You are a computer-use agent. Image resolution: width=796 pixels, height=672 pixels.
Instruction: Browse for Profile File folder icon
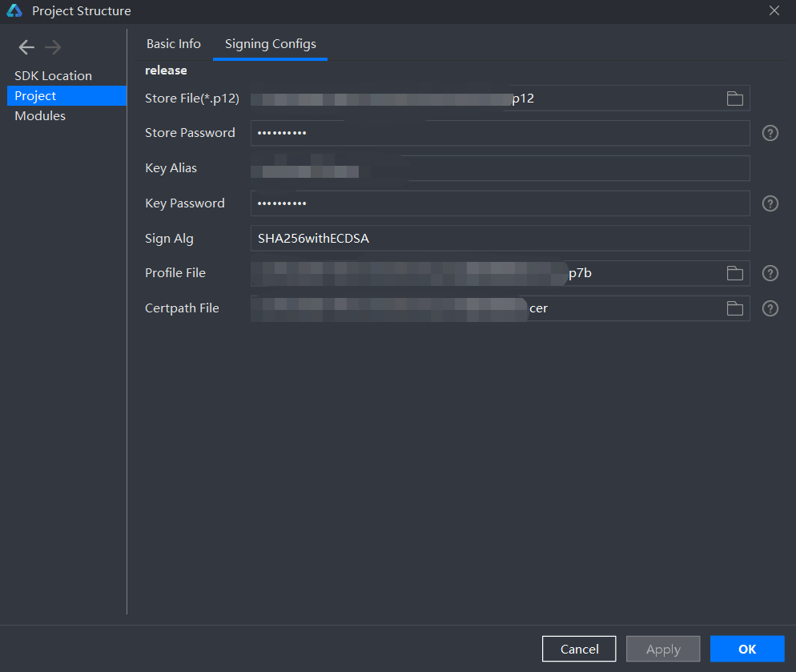(734, 273)
